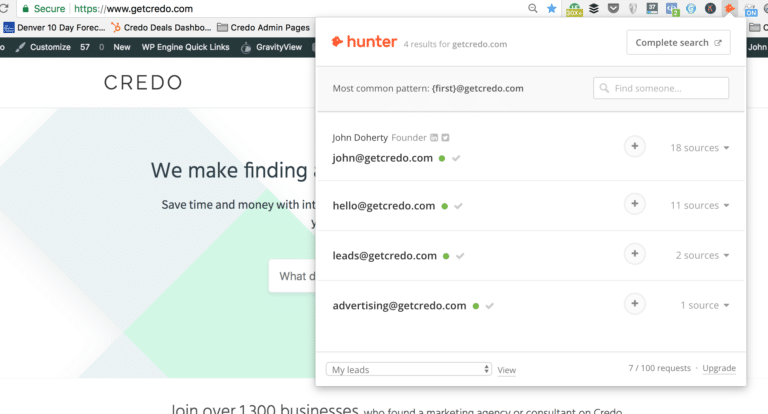Click Customize in the WordPress admin bar

[x=43, y=47]
